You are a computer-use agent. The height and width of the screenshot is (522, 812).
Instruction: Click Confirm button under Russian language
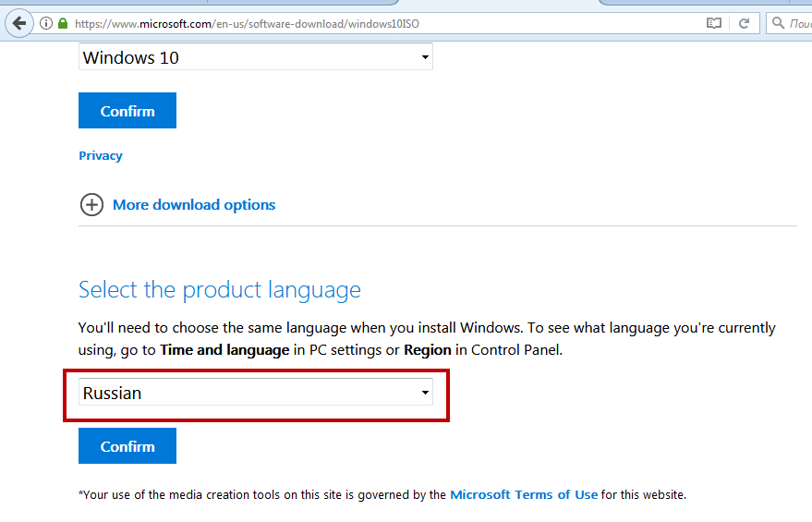[127, 446]
